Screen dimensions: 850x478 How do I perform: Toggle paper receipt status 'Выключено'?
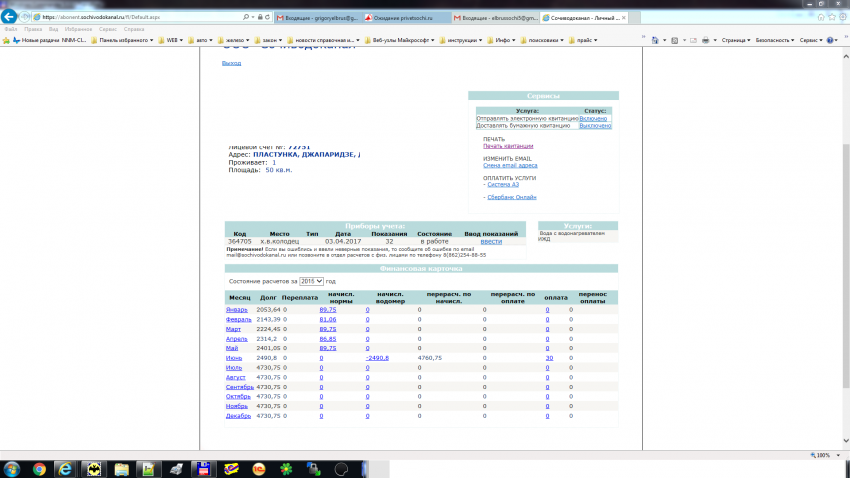tap(595, 125)
